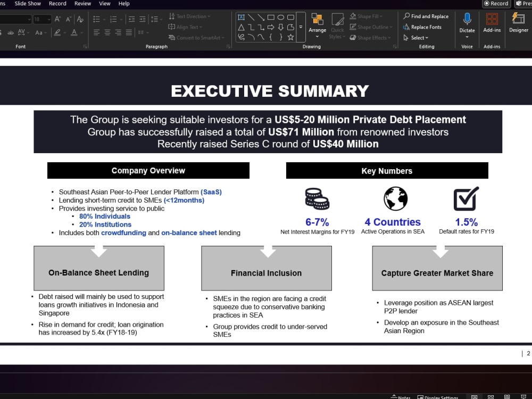
Task: Open the Slide Show tab
Action: click(x=28, y=3)
